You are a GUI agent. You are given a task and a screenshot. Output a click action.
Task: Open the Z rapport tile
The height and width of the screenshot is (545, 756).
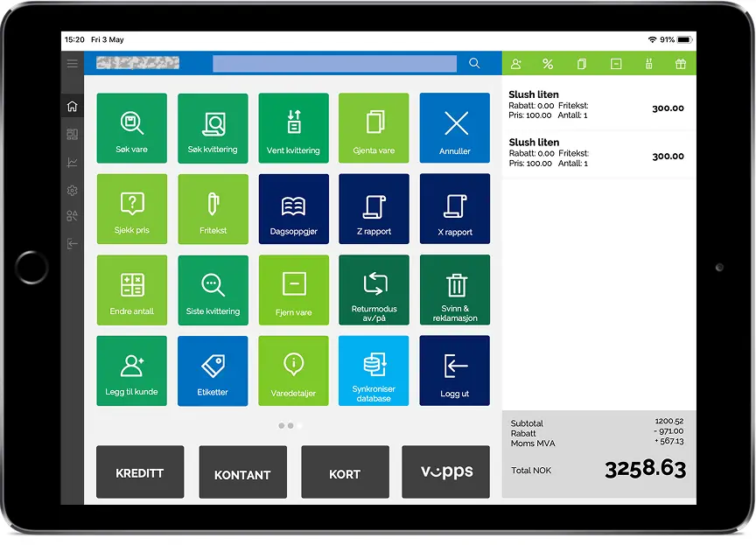pyautogui.click(x=374, y=209)
